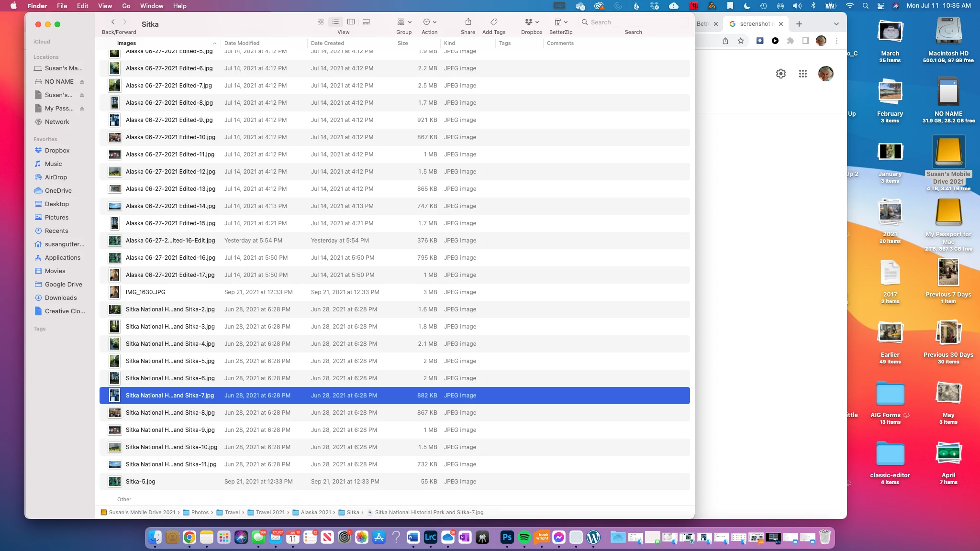
Task: Open the Group dropdown menu
Action: (x=404, y=22)
